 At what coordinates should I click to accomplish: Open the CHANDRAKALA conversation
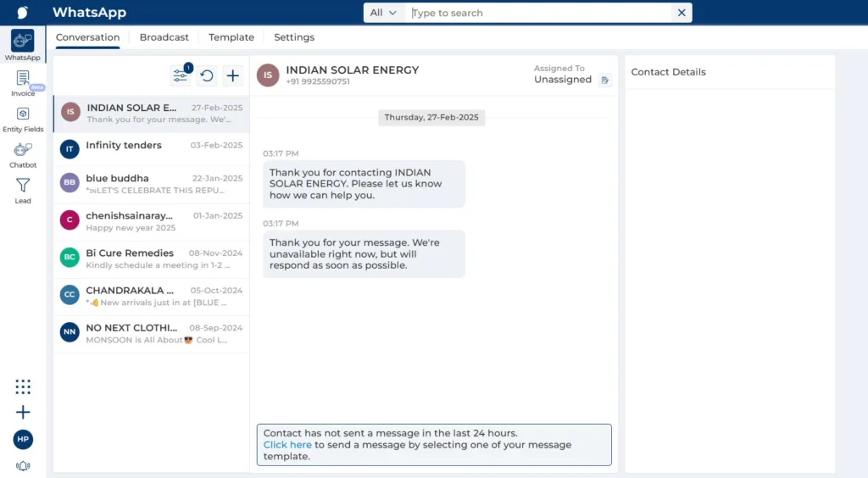click(151, 296)
